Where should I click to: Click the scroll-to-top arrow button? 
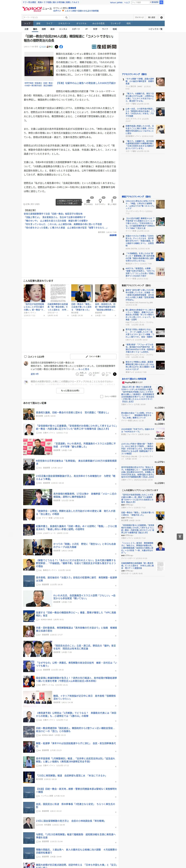pyautogui.click(x=180, y=537)
